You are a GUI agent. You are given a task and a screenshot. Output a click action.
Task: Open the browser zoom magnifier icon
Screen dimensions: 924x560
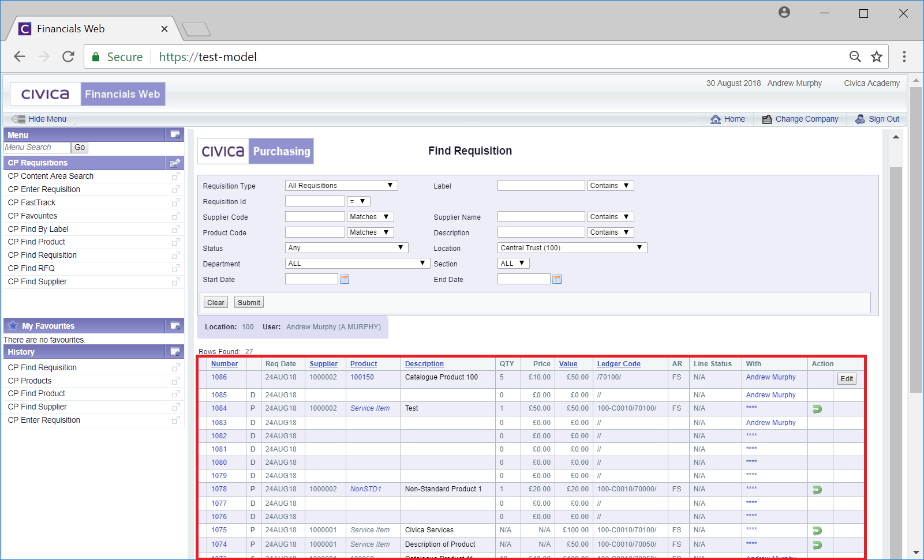[x=855, y=57]
